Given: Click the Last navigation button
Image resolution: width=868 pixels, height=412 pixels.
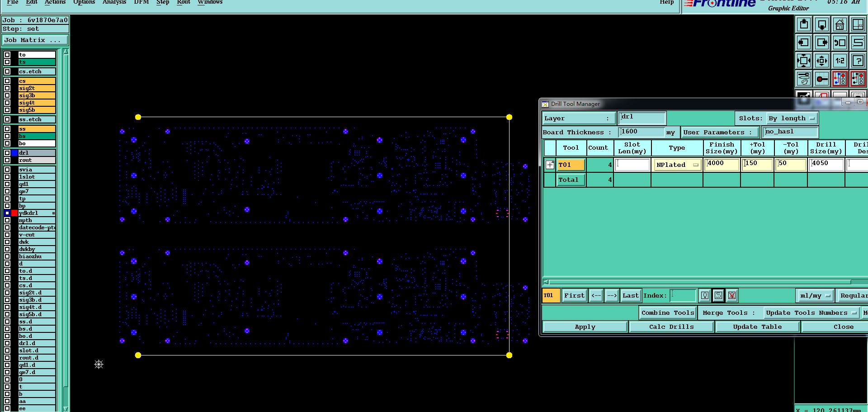Looking at the screenshot, I should (x=630, y=295).
